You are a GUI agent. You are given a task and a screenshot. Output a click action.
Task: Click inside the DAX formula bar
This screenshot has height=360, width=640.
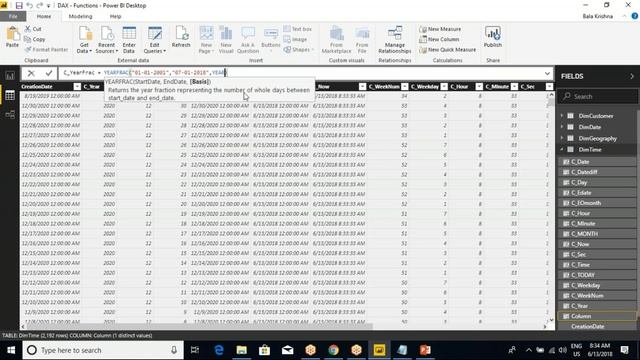pos(301,73)
